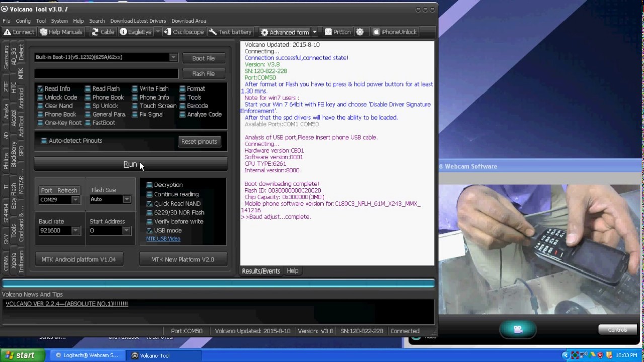Click the flash file path field
Screen dimensions: 644x362
tap(106, 74)
